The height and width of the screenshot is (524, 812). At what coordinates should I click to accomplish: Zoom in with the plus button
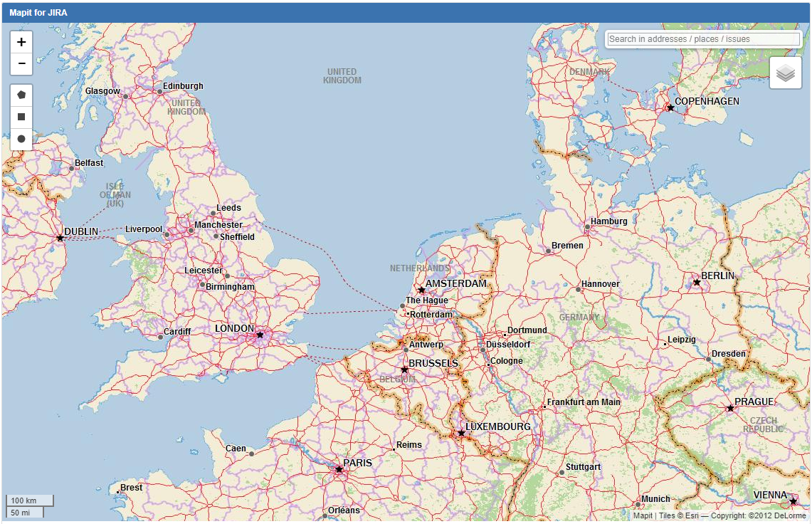pos(21,42)
